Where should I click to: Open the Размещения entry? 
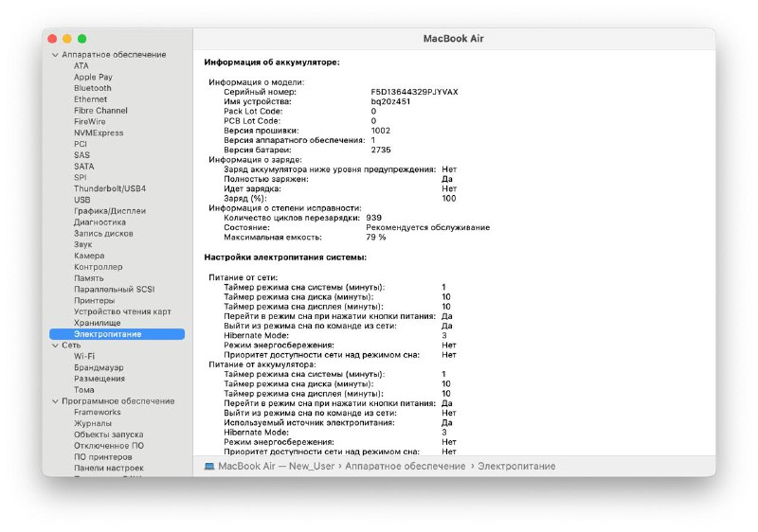99,379
